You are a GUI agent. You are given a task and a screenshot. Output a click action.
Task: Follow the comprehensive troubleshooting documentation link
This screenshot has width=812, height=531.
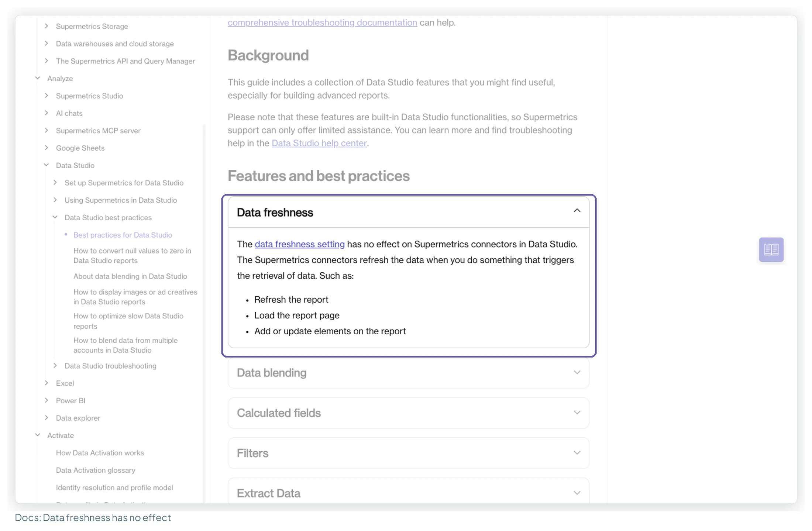[322, 23]
